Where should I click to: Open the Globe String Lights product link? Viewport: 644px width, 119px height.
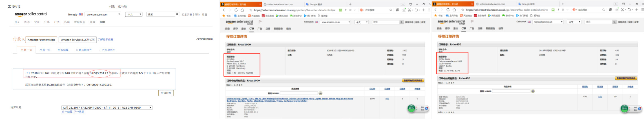[x=290, y=100]
